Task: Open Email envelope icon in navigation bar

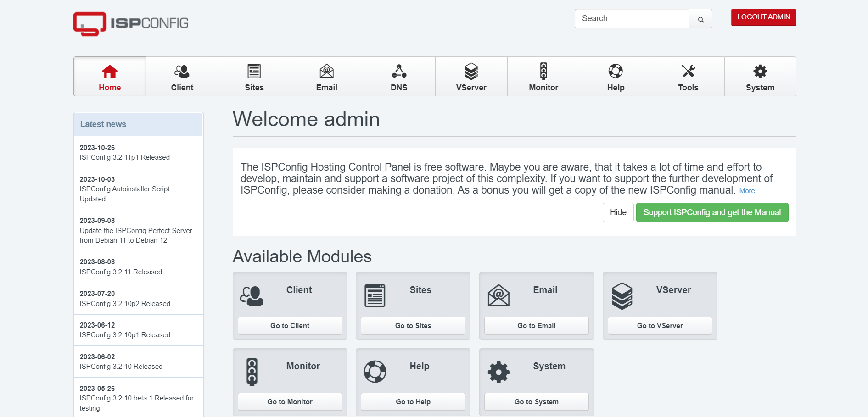Action: pos(327,71)
